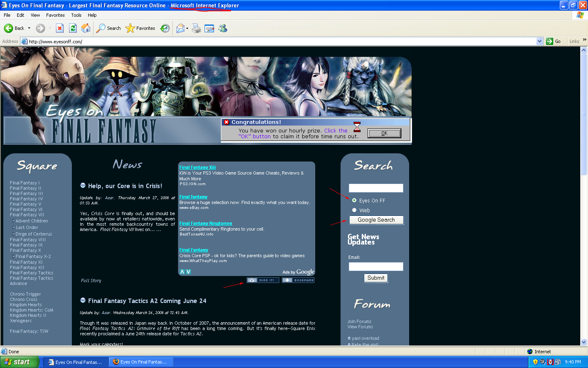The height and width of the screenshot is (368, 588).
Task: Open the Back button history dropdown
Action: [x=29, y=28]
